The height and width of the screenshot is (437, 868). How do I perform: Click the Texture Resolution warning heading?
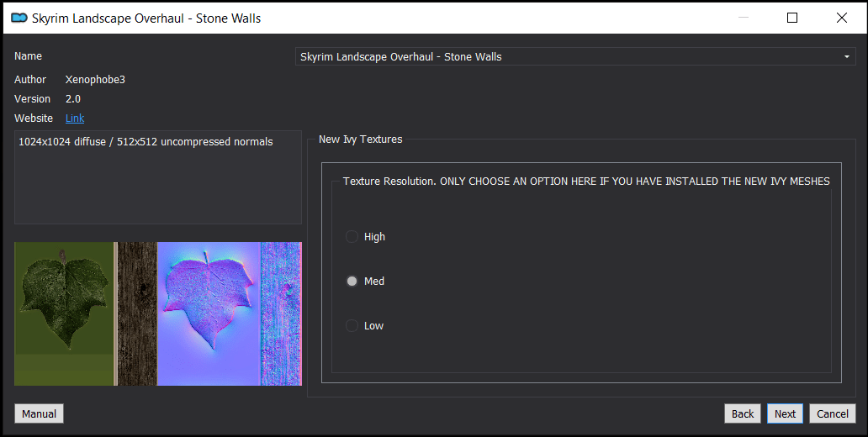pyautogui.click(x=586, y=181)
